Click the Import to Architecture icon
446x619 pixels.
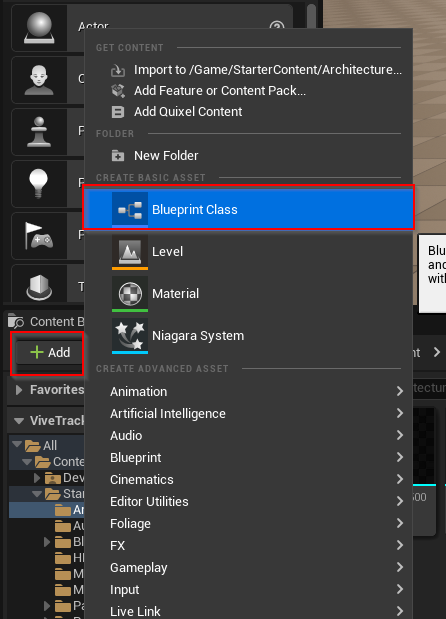coord(118,70)
